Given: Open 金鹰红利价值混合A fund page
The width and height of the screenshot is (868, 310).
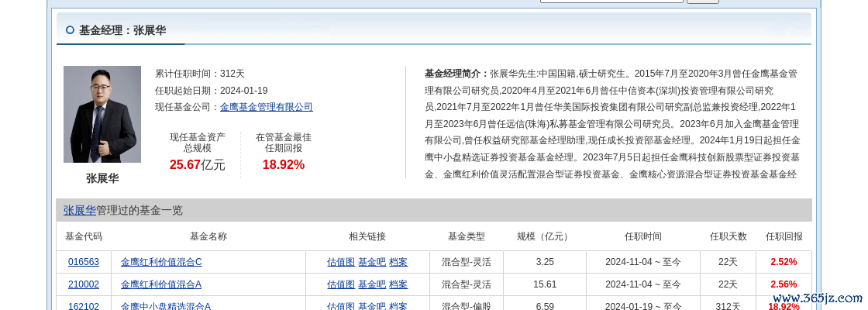Looking at the screenshot, I should tap(161, 284).
